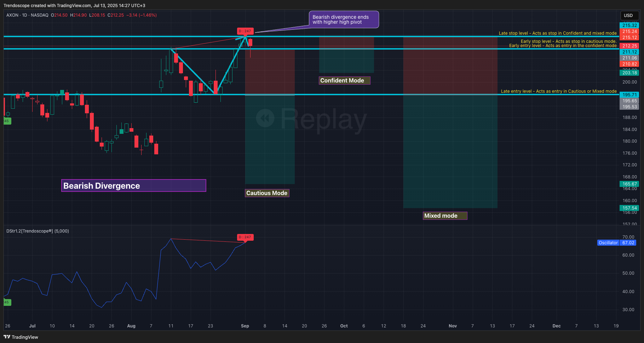Screen dimensions: 644x343
Task: Select the Confident Mode label
Action: (344, 80)
